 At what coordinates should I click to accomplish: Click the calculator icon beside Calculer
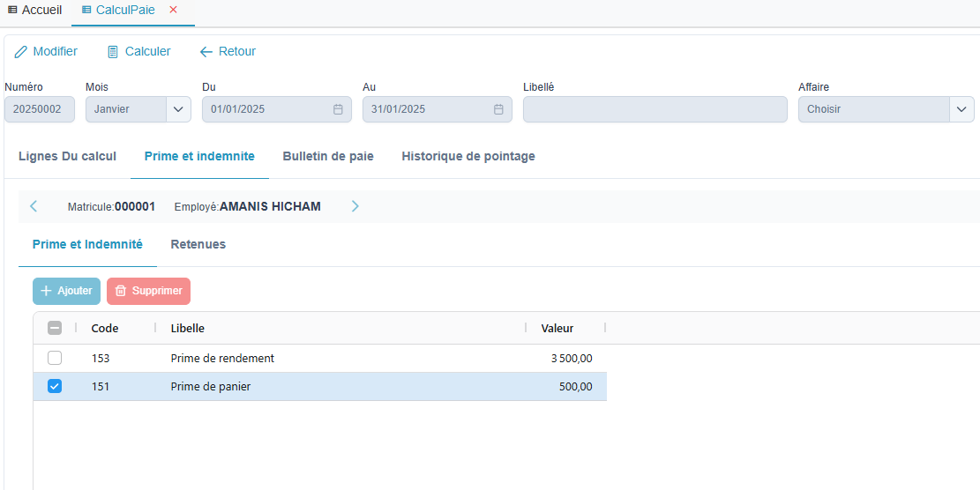click(x=113, y=52)
